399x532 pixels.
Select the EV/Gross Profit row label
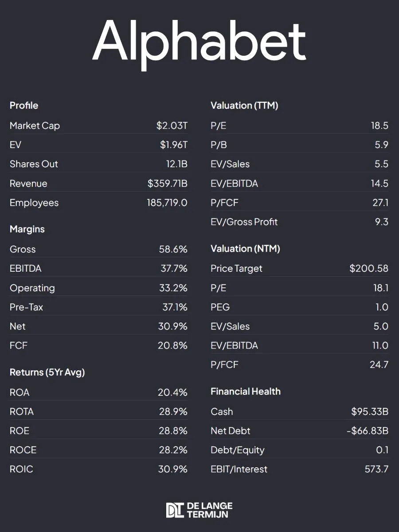244,222
